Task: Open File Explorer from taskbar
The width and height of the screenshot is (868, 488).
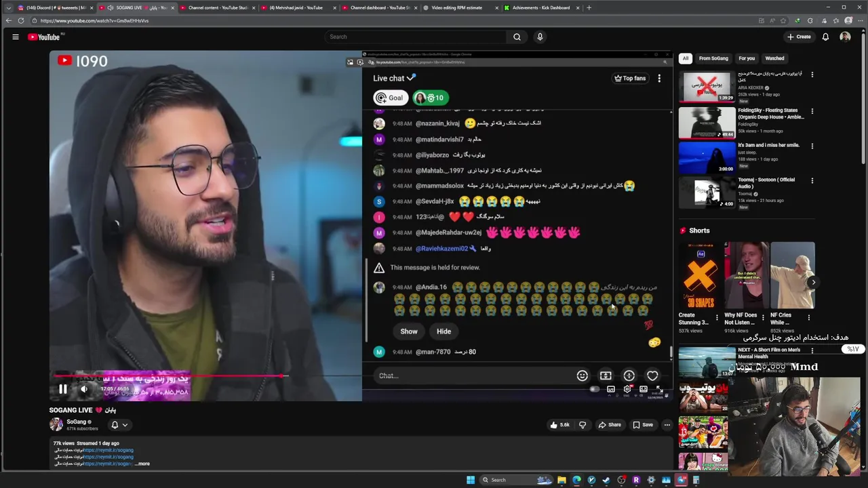Action: click(561, 480)
